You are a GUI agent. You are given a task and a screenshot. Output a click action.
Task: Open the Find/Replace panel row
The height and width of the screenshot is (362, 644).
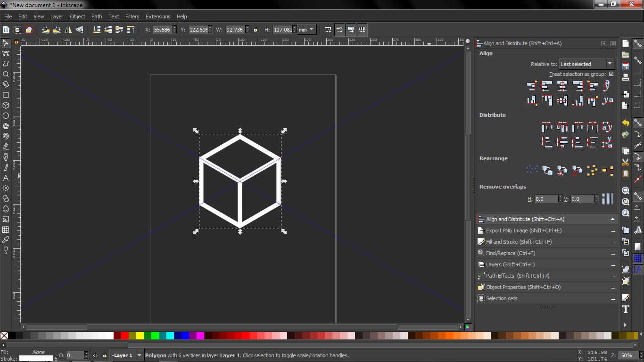point(547,253)
